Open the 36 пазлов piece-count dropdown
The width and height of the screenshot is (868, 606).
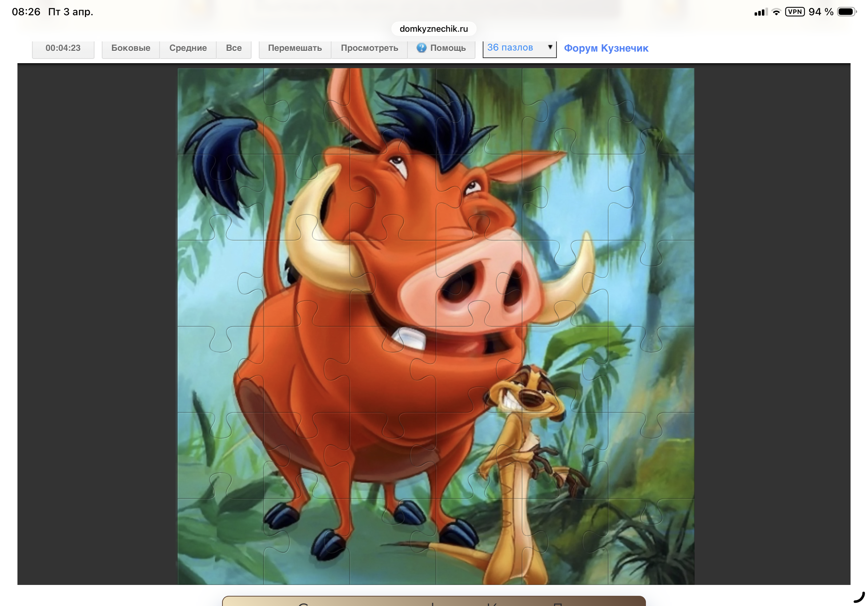point(519,48)
